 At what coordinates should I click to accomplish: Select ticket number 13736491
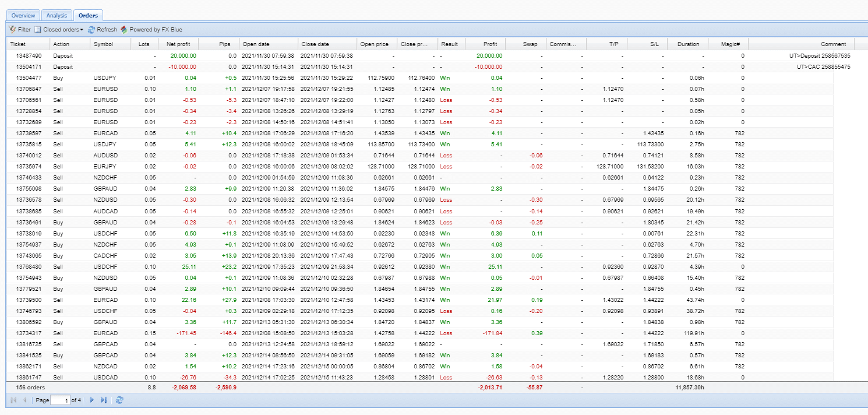[28, 222]
